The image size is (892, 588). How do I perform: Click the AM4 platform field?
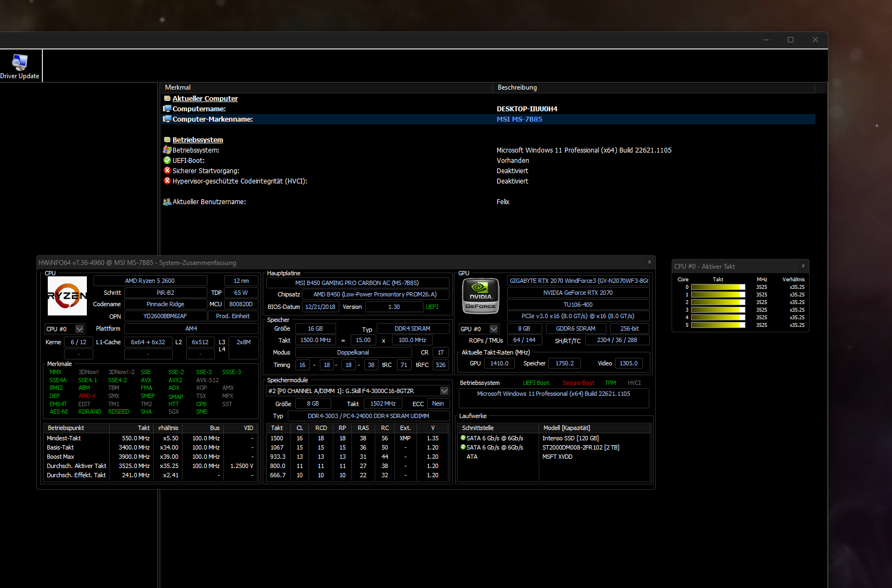(191, 328)
